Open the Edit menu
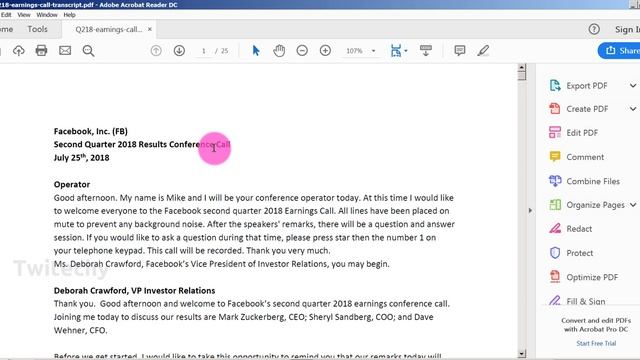Image resolution: width=640 pixels, height=360 pixels. [x=6, y=15]
